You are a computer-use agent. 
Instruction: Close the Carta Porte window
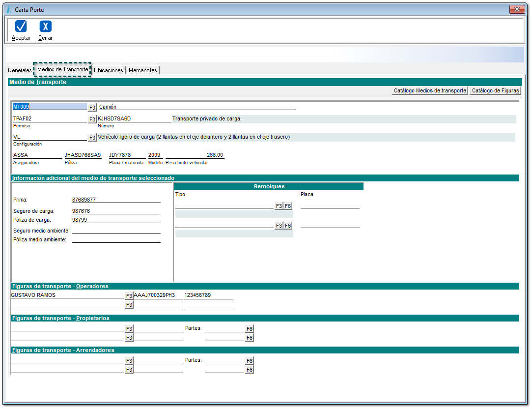pos(517,9)
